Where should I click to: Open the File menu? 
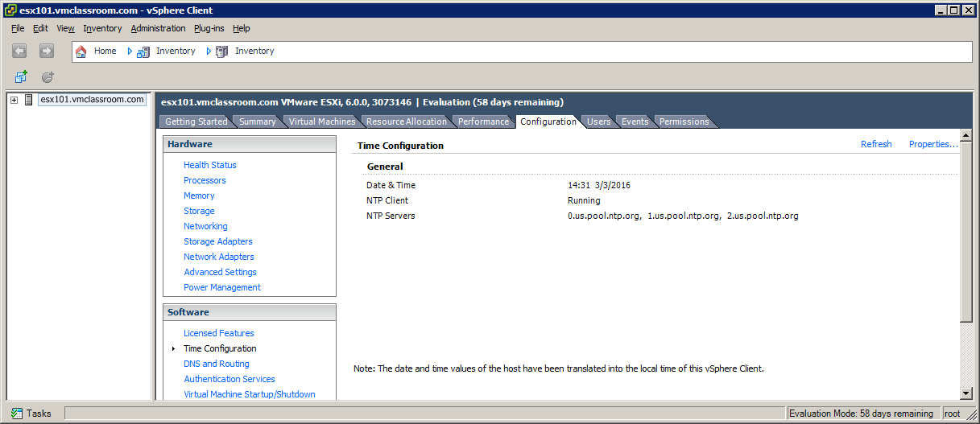(18, 28)
